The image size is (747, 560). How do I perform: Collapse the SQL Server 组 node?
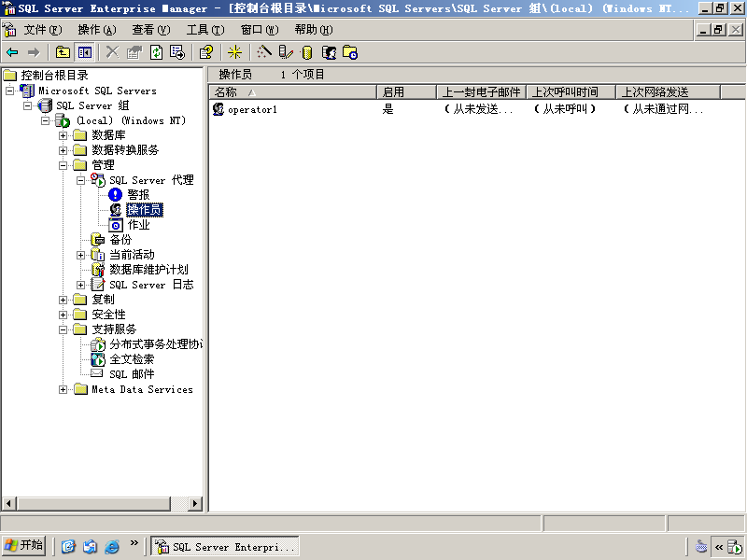coord(28,105)
